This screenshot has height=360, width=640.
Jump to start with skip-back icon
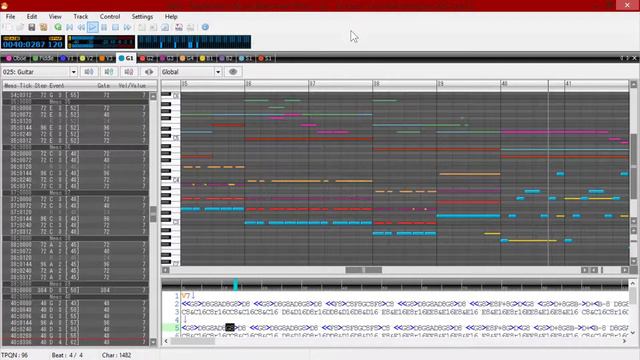(70, 27)
